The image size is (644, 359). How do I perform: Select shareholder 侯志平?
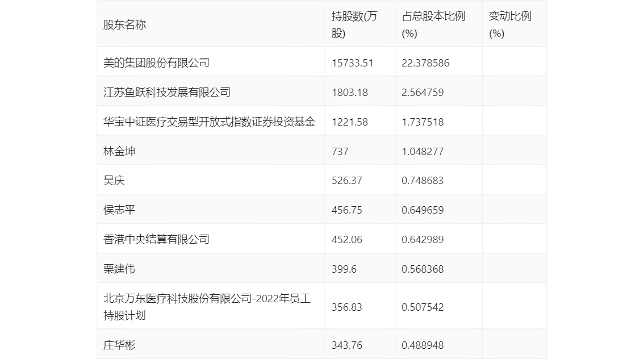119,210
